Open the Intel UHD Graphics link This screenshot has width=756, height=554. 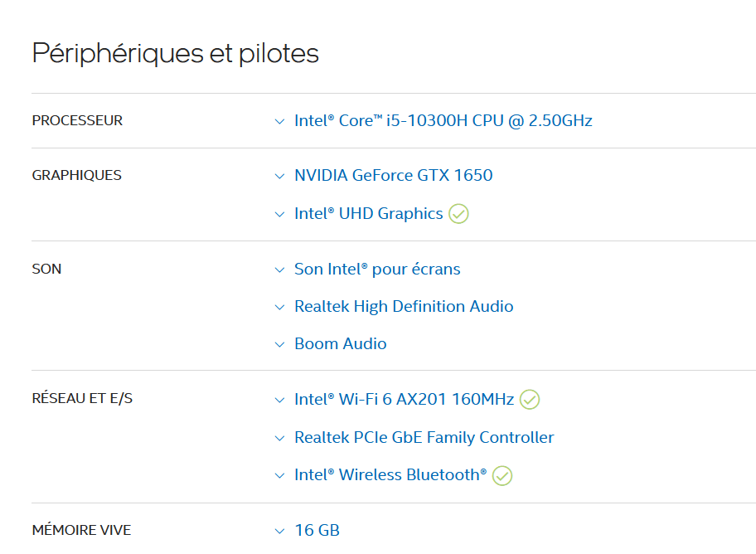[x=368, y=213]
